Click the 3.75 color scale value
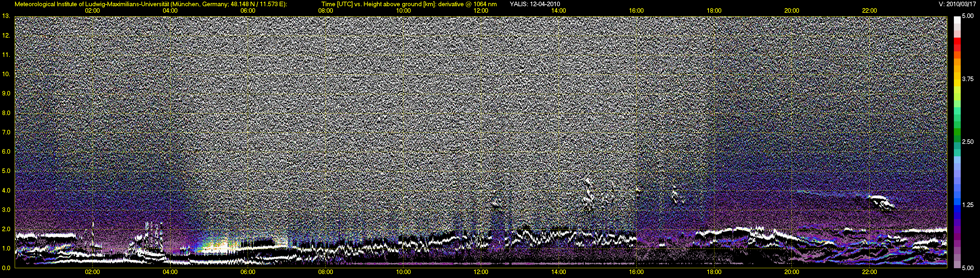The height and width of the screenshot is (278, 980). tap(968, 79)
